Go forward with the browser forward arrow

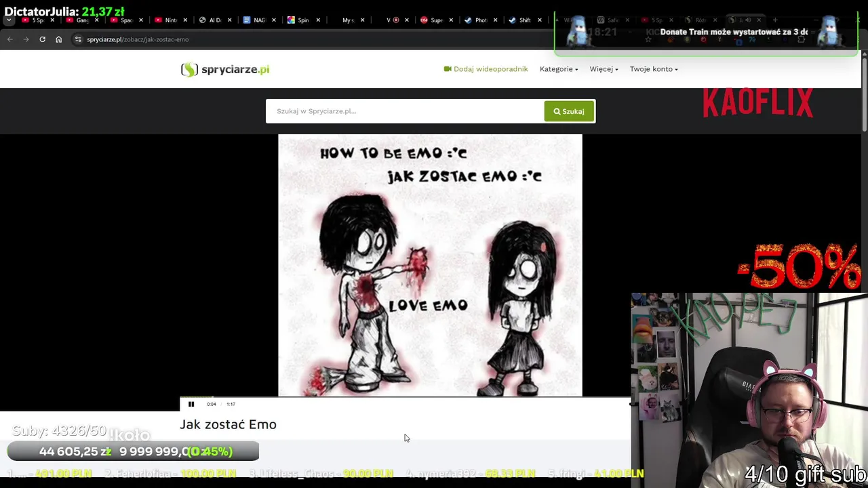[26, 39]
